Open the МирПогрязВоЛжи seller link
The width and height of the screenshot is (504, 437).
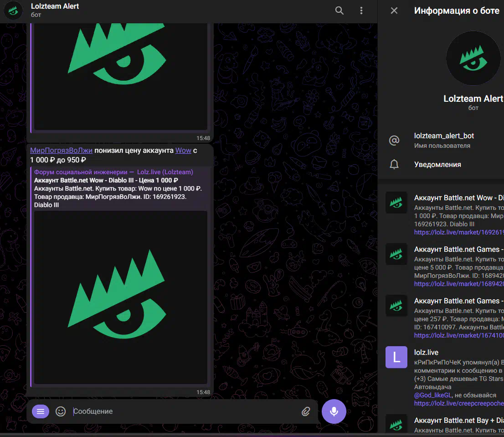[x=61, y=150]
